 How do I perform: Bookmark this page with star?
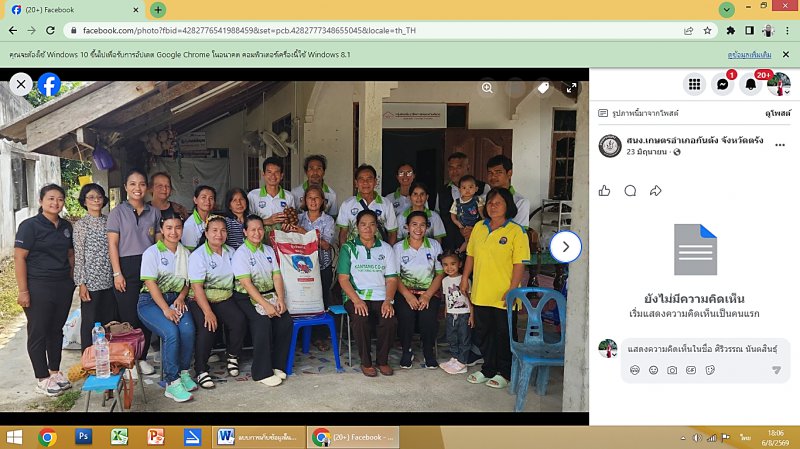point(707,31)
